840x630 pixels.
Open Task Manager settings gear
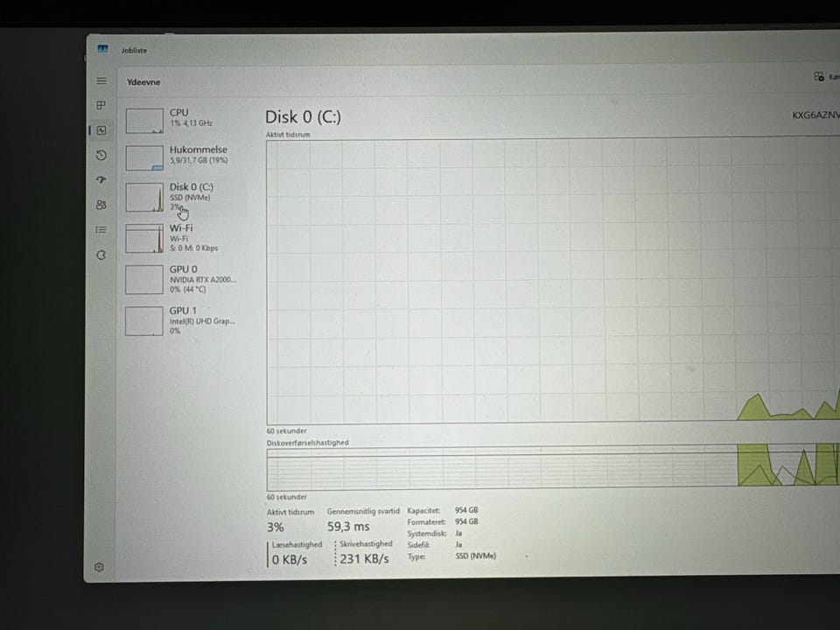99,567
